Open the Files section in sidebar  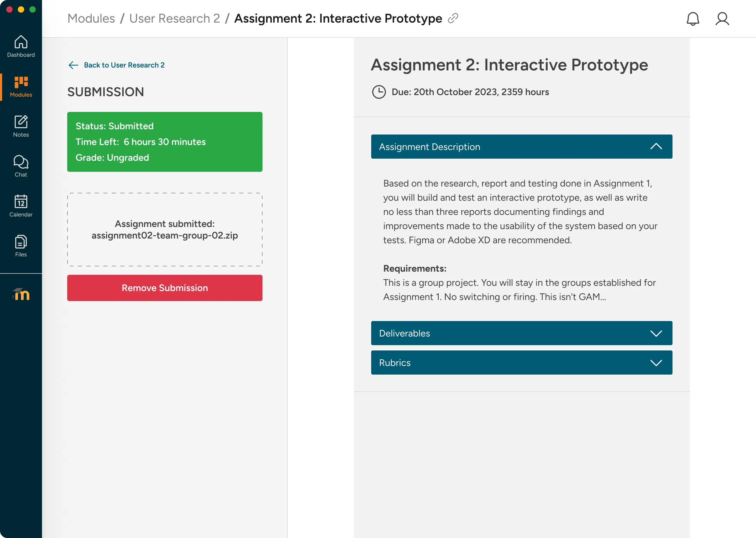pos(21,246)
